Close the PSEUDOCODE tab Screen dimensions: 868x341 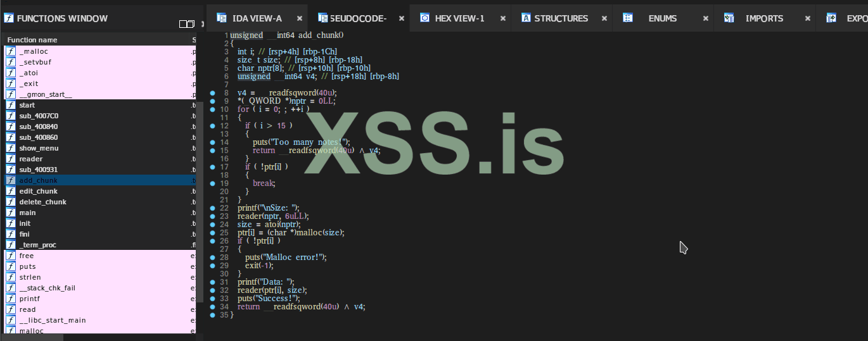(401, 18)
